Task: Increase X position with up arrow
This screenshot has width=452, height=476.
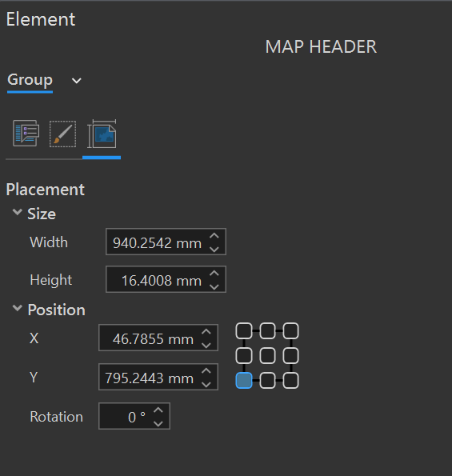Action: coord(206,331)
